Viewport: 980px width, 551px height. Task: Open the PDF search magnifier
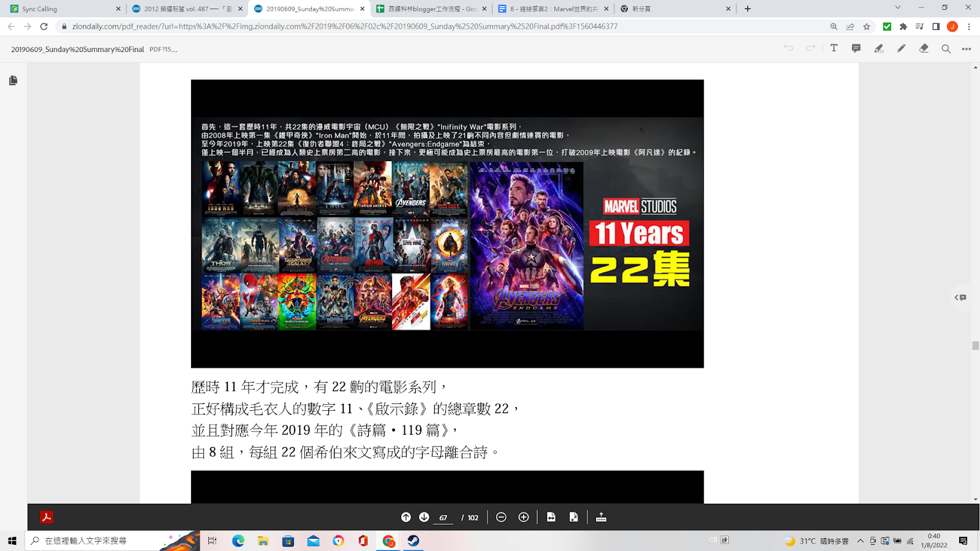point(946,49)
